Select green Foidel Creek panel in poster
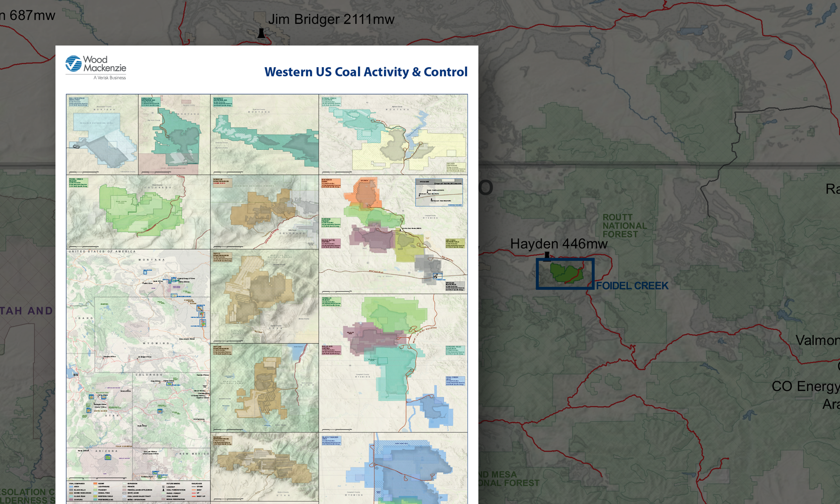This screenshot has height=504, width=840. [x=138, y=212]
